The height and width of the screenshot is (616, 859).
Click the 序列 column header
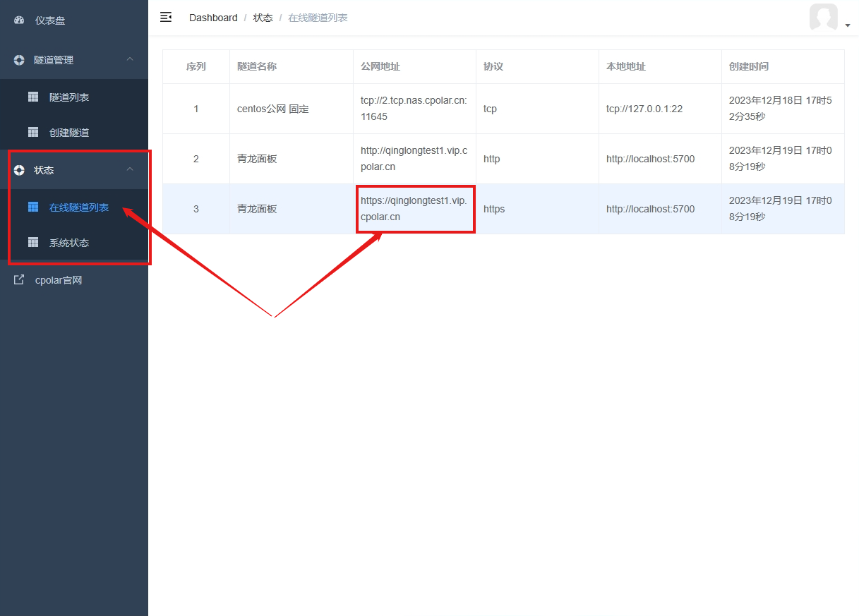196,66
